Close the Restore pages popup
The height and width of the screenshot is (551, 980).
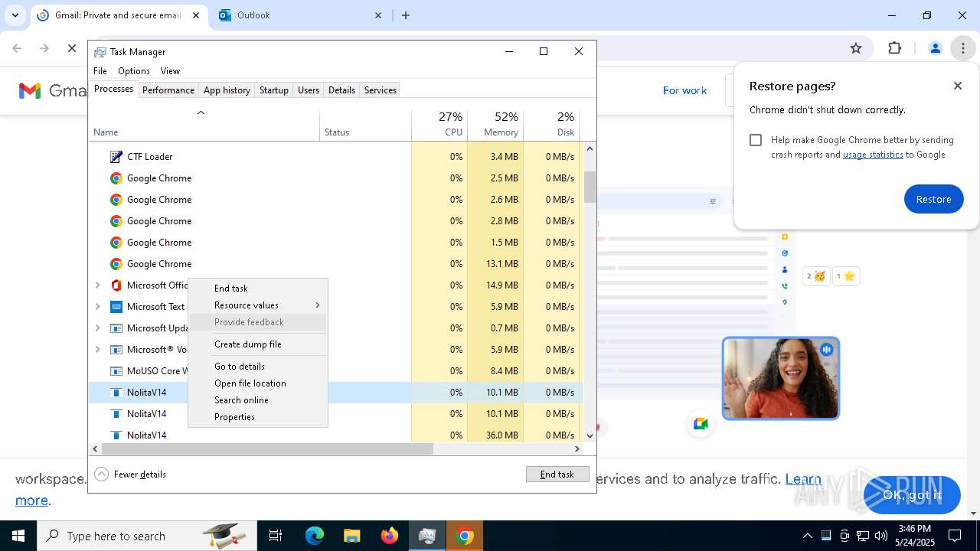(958, 86)
